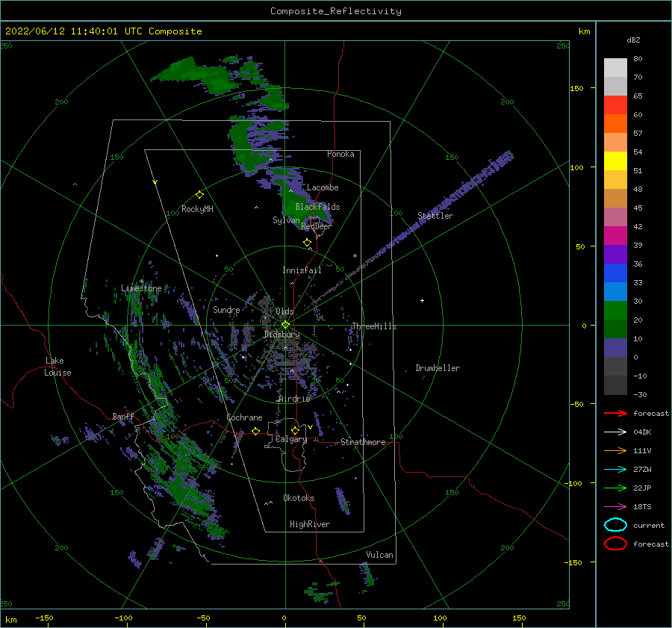The width and height of the screenshot is (672, 628).
Task: Click the RockyMH label
Action: point(197,209)
